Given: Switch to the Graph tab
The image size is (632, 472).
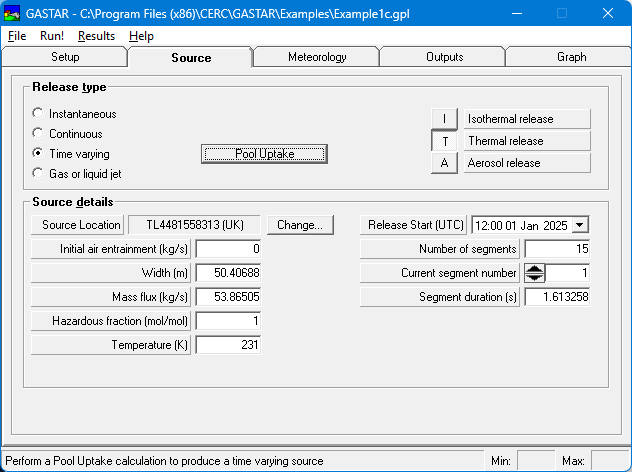Looking at the screenshot, I should tap(571, 57).
